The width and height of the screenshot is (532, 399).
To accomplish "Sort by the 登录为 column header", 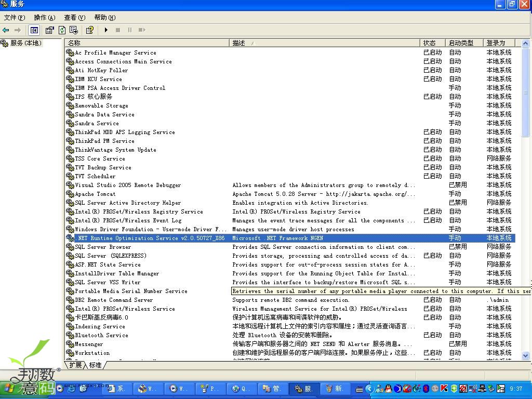I will coord(499,43).
